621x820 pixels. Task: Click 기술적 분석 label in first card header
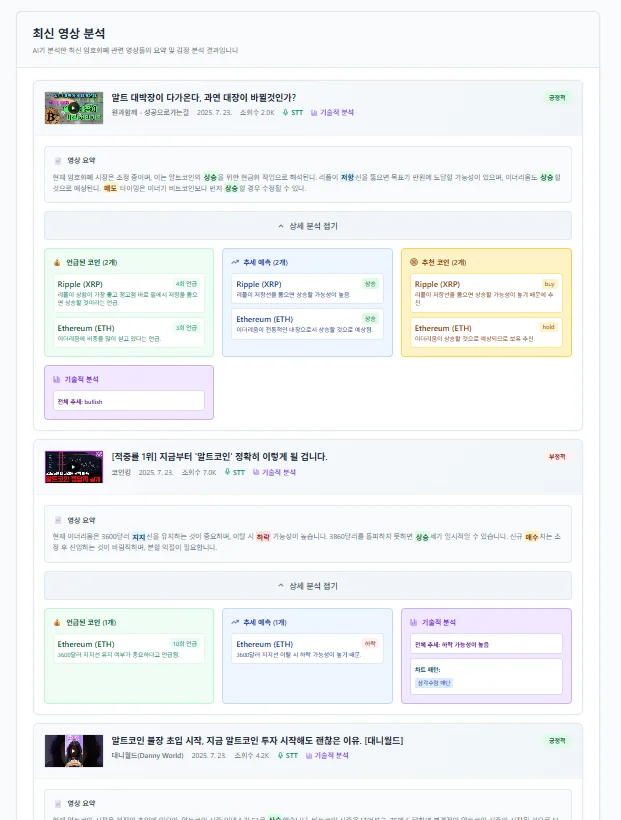tap(337, 112)
